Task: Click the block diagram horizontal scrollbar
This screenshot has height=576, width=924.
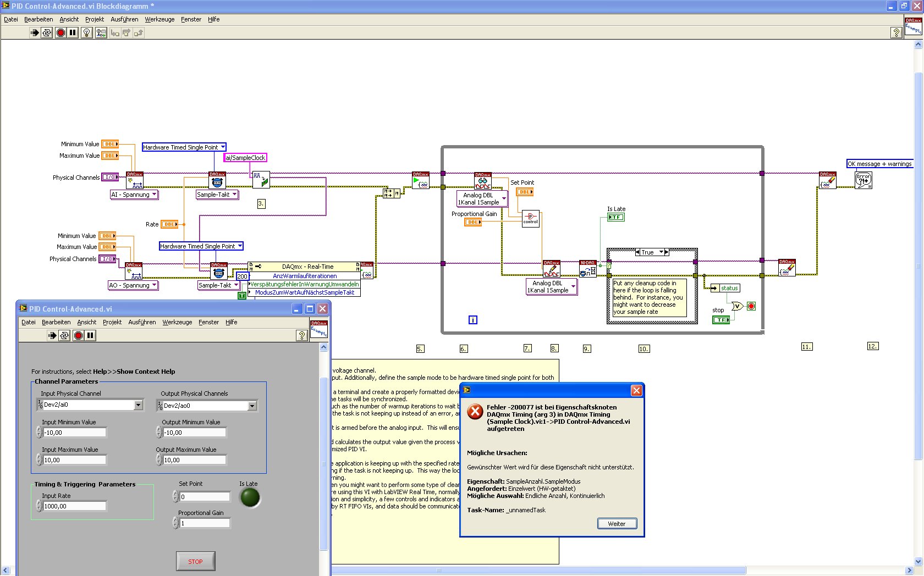Action: (x=538, y=571)
